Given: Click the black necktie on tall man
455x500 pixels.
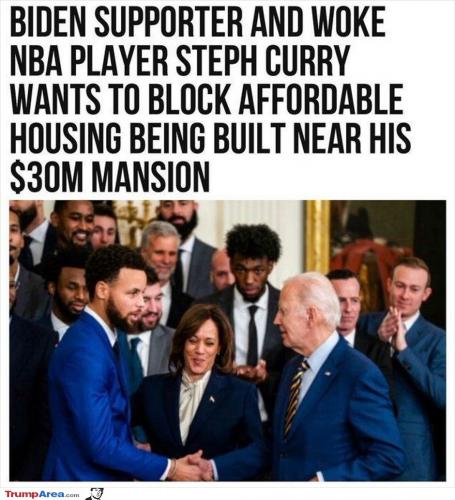Looking at the screenshot, I should tap(252, 335).
